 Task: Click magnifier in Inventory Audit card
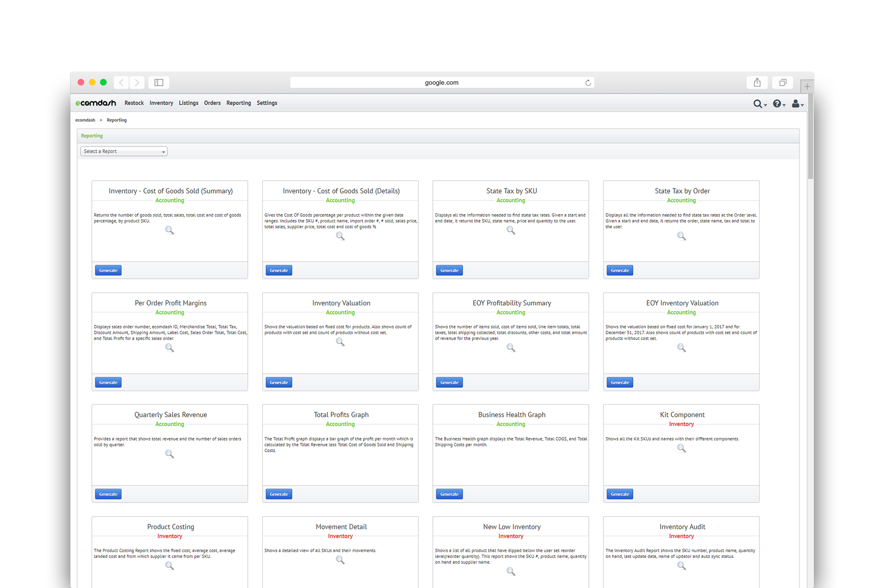(x=682, y=566)
